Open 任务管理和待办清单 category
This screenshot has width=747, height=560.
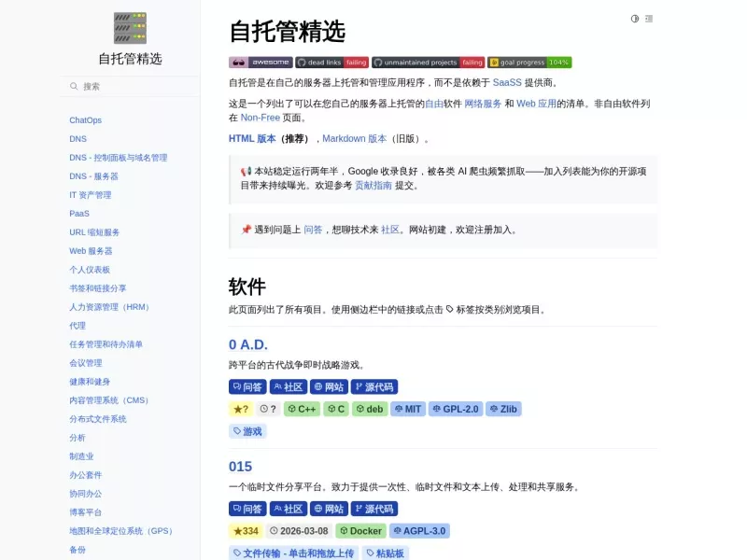[106, 344]
